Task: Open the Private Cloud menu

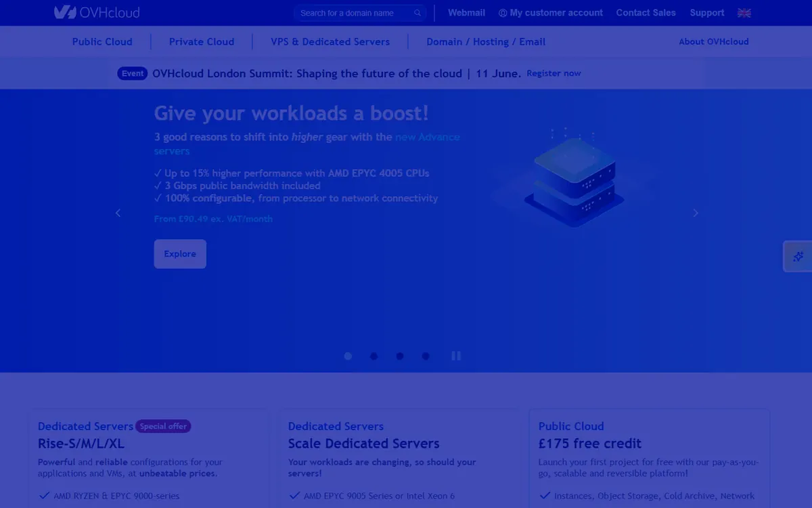Action: coord(202,41)
